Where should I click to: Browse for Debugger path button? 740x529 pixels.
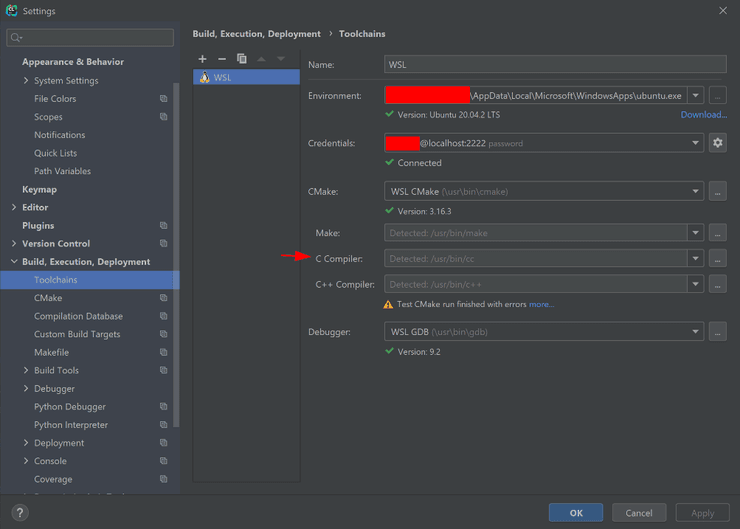[717, 332]
